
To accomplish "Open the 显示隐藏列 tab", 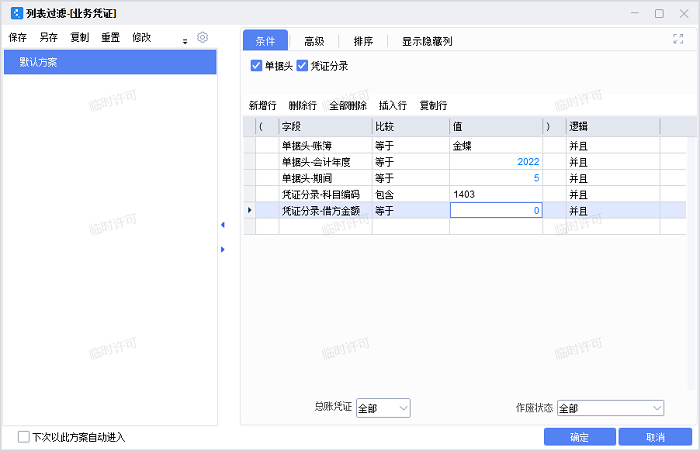I will click(x=427, y=41).
